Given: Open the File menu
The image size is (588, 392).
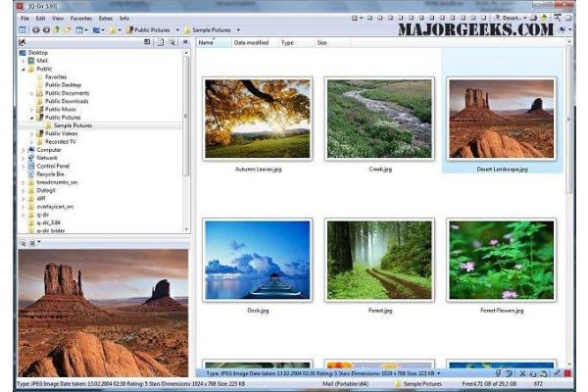Looking at the screenshot, I should (x=24, y=18).
